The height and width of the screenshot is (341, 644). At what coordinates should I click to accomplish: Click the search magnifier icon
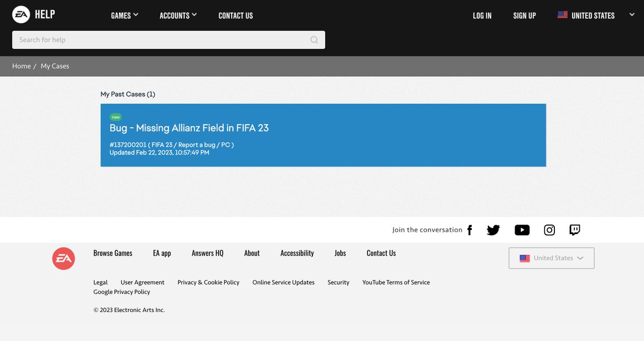314,40
